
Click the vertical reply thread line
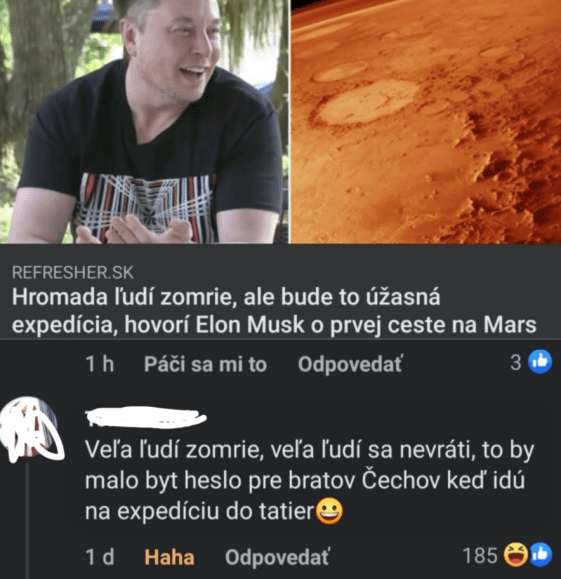tap(28, 521)
